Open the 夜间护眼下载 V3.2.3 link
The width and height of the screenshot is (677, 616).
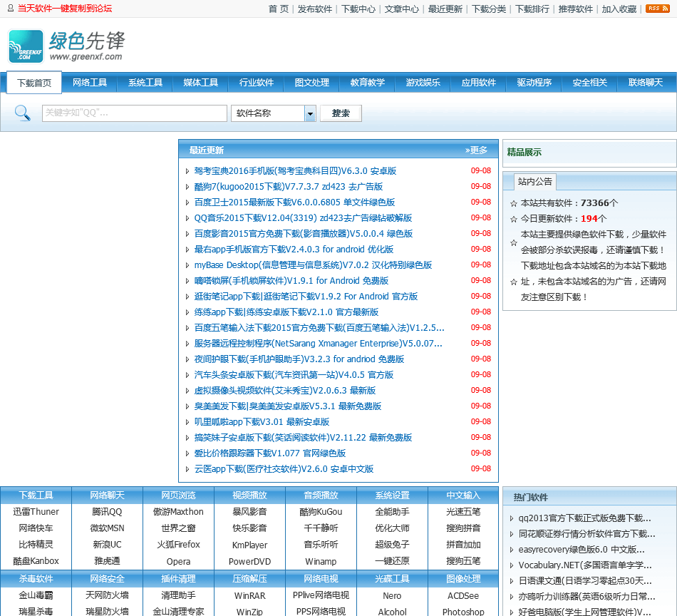[x=299, y=359]
